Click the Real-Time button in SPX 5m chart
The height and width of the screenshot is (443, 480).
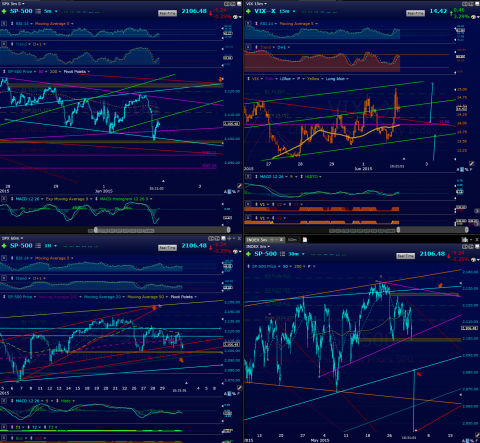click(x=167, y=13)
